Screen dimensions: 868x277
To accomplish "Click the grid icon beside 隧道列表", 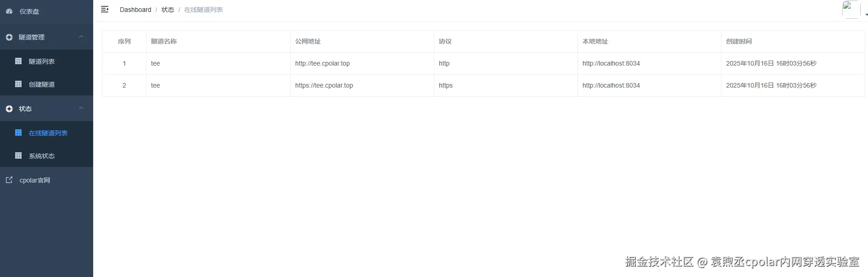I will [x=18, y=61].
